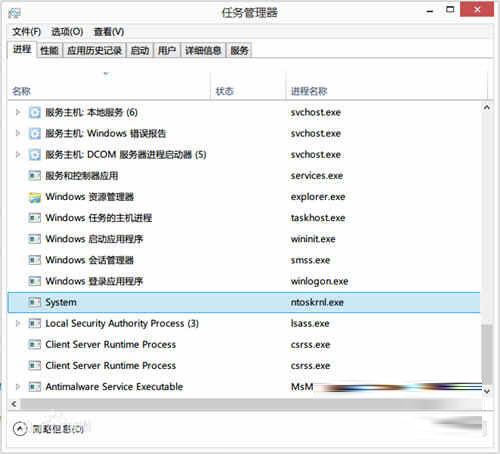Click icon of Local Security Authority Process

pyautogui.click(x=34, y=323)
